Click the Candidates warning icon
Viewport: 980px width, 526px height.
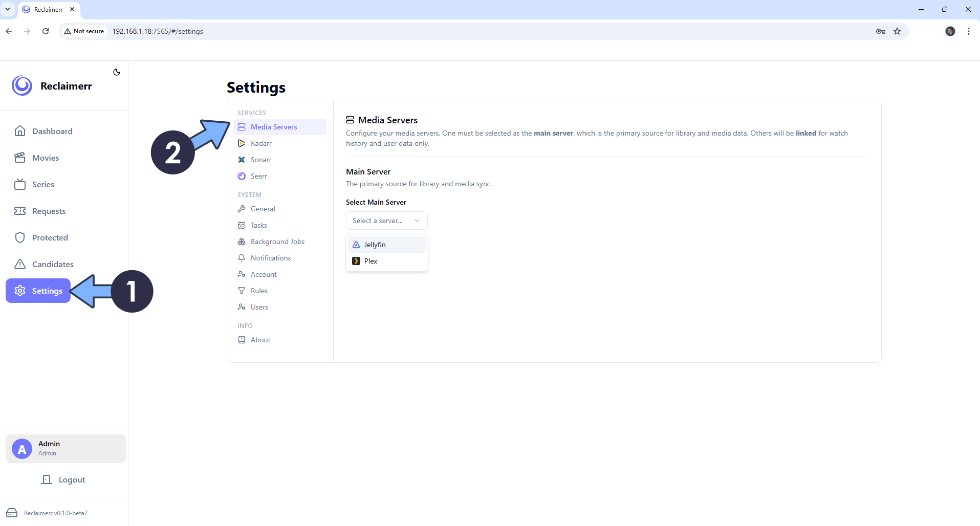pos(20,264)
